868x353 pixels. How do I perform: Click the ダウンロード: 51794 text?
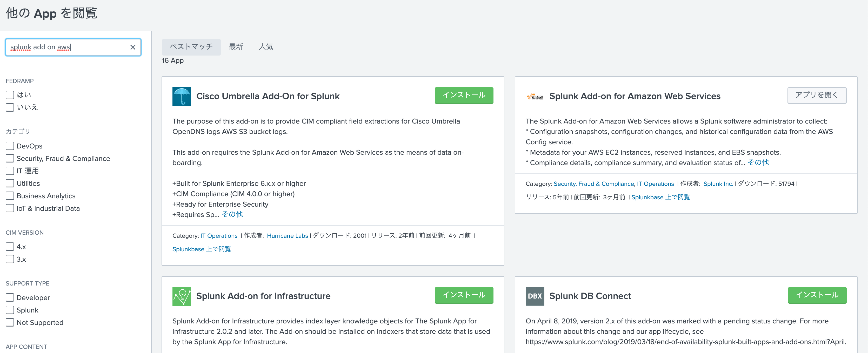[x=766, y=184]
